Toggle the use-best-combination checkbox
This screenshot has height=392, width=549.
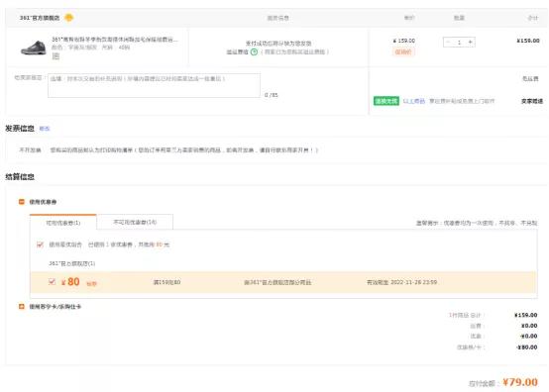[40, 245]
